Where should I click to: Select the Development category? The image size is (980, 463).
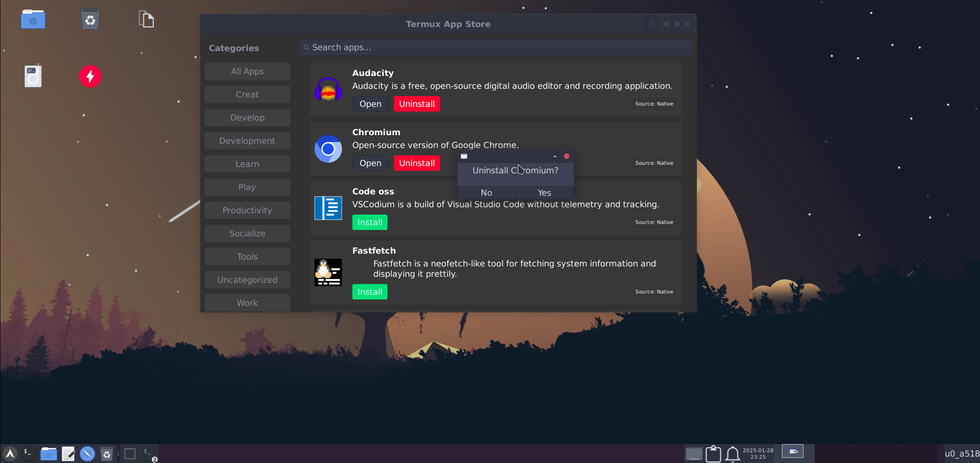[247, 141]
